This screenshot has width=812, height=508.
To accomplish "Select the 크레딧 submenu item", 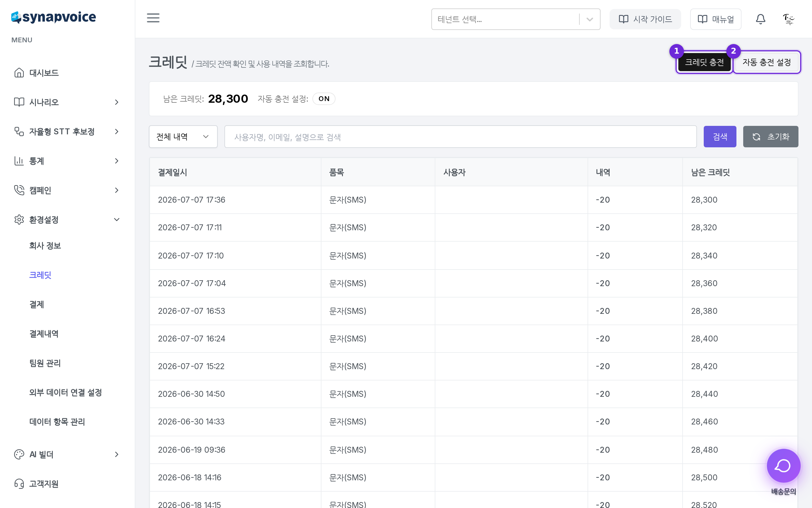I will [x=40, y=275].
